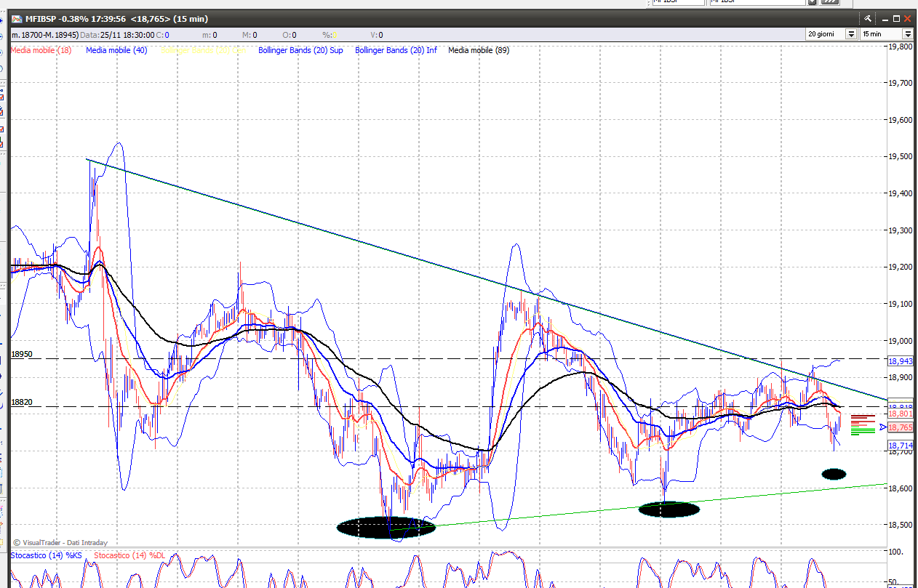Click the Stocastico (14) %DL label
This screenshot has height=588, width=918.
pos(129,555)
